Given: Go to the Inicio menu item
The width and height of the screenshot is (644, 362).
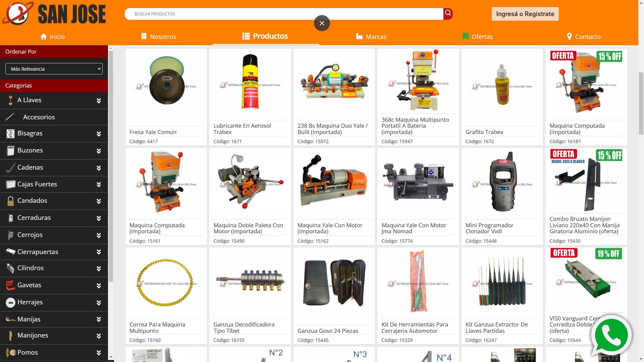Looking at the screenshot, I should (x=53, y=37).
